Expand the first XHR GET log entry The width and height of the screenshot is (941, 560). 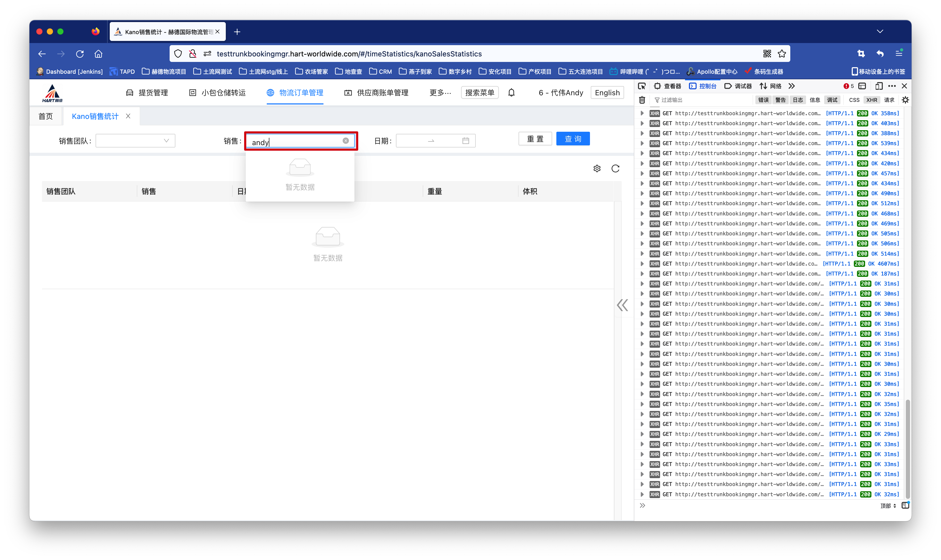(x=642, y=113)
